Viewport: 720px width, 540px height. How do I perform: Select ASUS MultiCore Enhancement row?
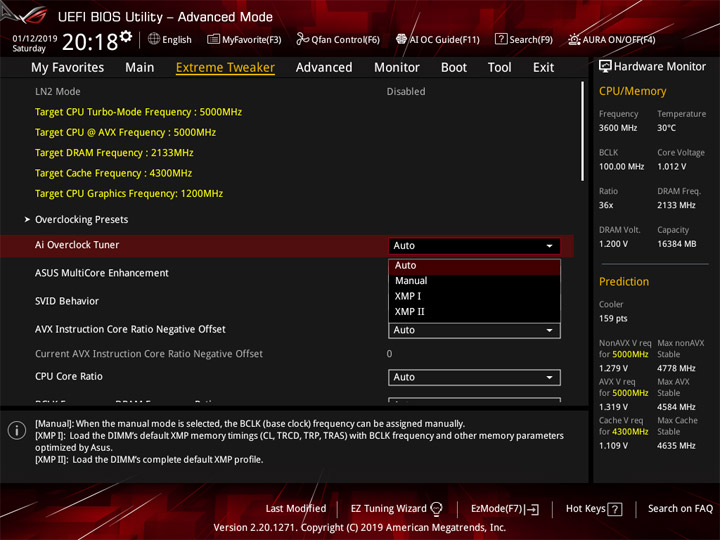(287, 273)
